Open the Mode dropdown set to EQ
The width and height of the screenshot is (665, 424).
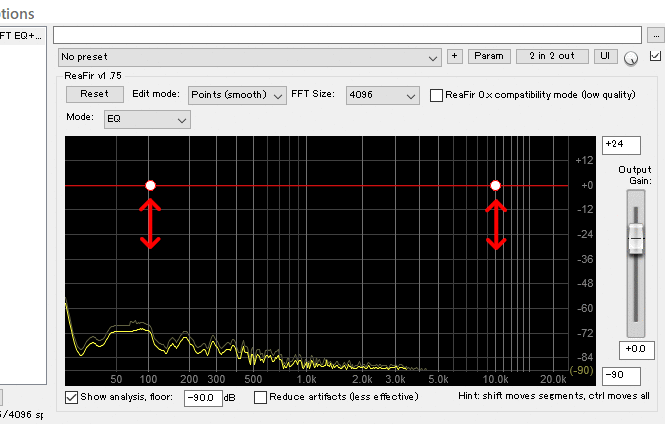tap(147, 120)
